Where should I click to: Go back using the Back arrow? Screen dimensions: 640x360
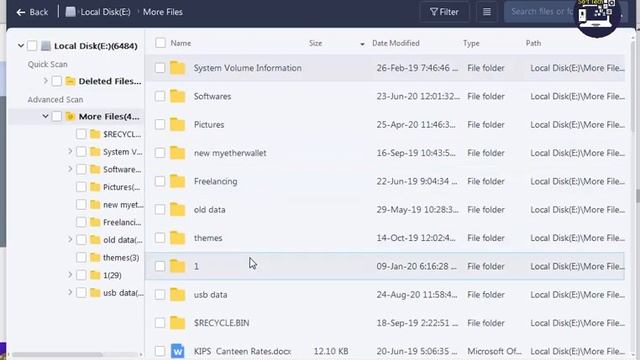(32, 12)
